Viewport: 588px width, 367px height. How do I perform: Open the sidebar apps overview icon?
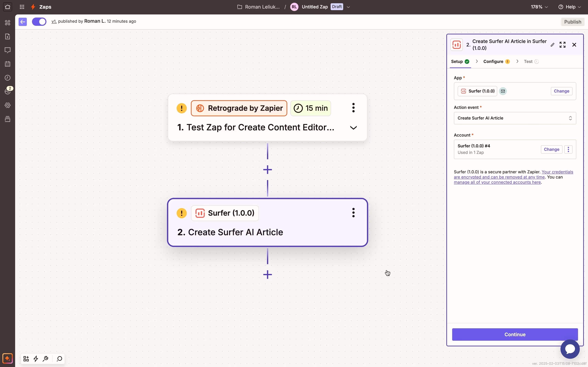click(x=8, y=23)
